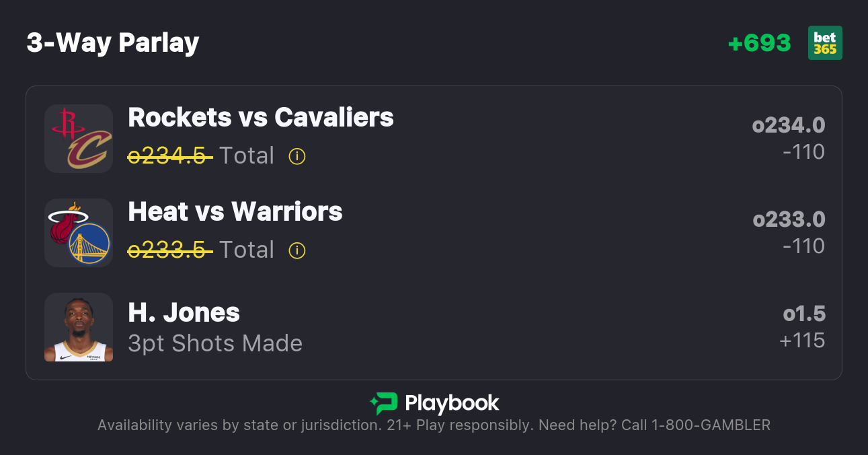Viewport: 868px width, 455px height.
Task: Click the struck-through o234.5 old line
Action: pyautogui.click(x=170, y=156)
